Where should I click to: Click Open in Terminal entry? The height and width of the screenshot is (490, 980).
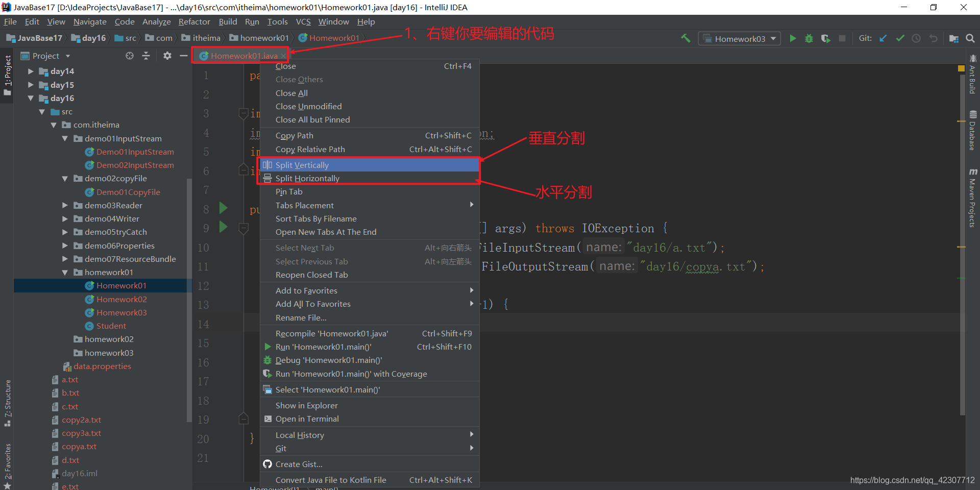pyautogui.click(x=370, y=419)
